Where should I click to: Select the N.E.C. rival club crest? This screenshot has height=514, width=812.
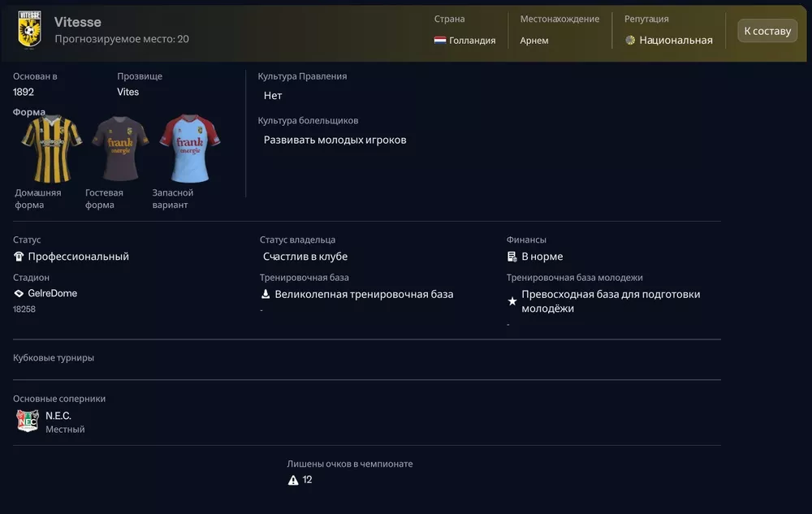click(26, 421)
